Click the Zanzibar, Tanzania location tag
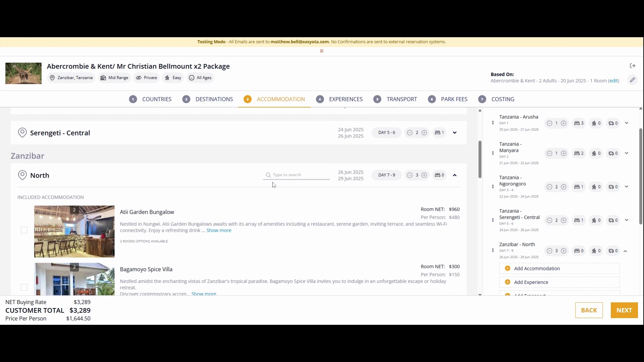This screenshot has width=644, height=362. click(71, 78)
